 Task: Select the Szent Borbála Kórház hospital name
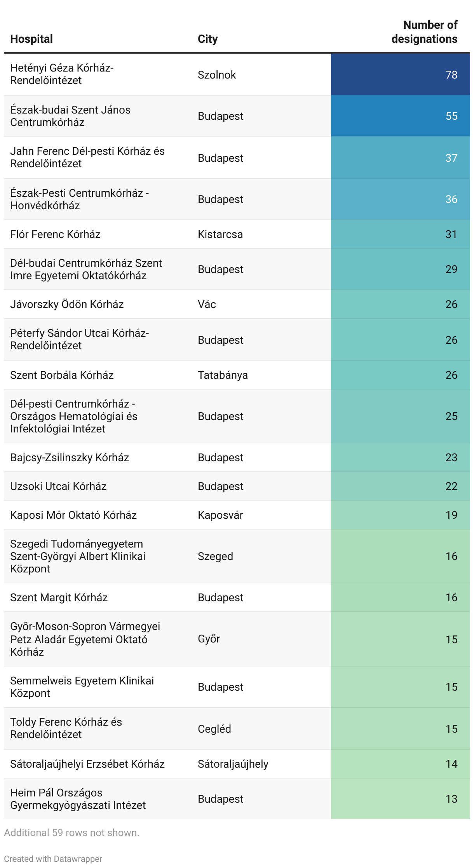(62, 375)
